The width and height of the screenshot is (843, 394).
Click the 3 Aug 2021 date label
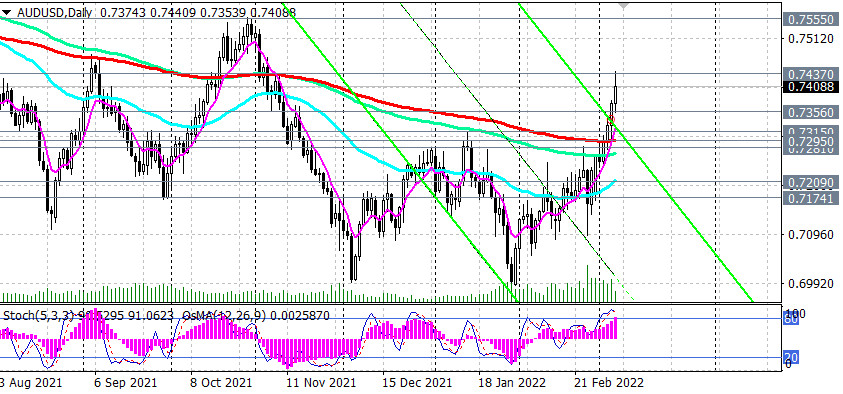click(x=31, y=383)
